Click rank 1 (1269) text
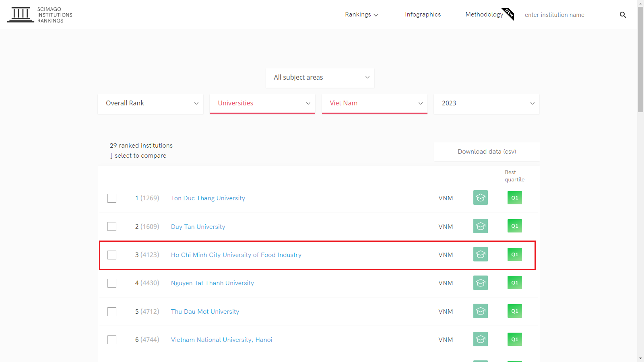 click(147, 198)
